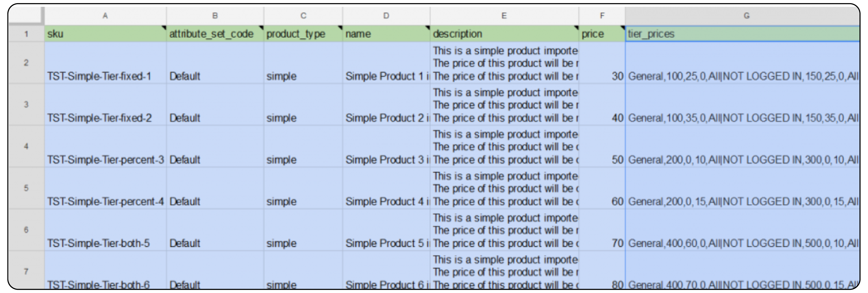The width and height of the screenshot is (868, 293).
Task: Click the 'sku' header cell
Action: coord(105,34)
